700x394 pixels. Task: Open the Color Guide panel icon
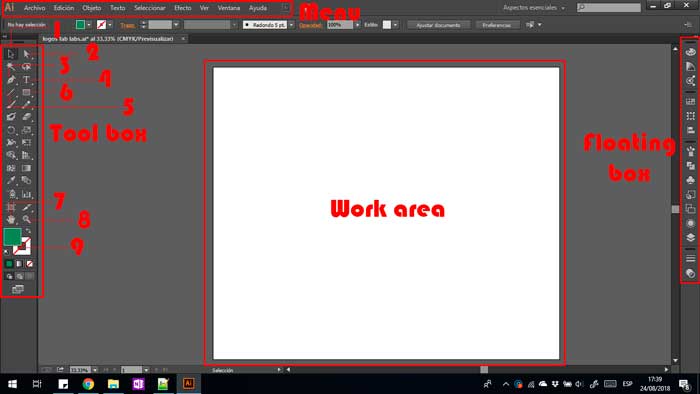point(691,66)
